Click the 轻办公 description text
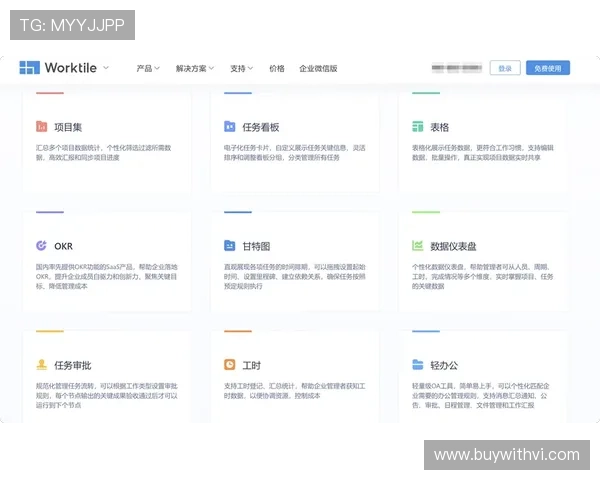The width and height of the screenshot is (600, 480). 481,395
